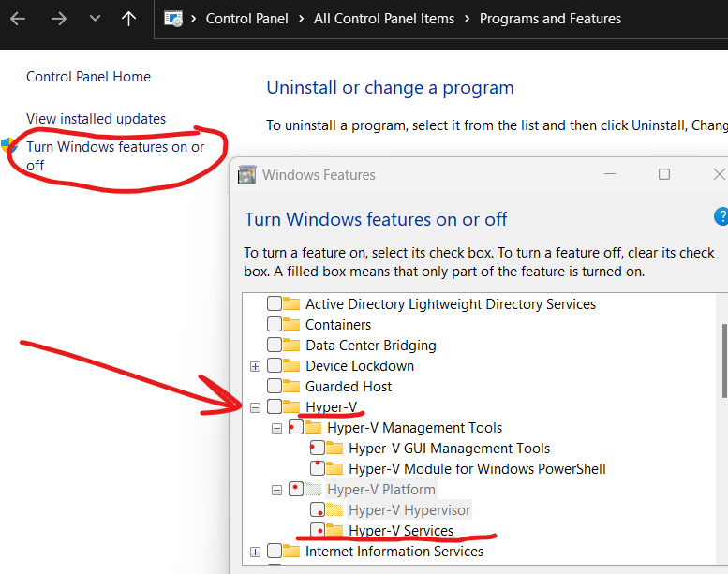Click the Device Lockdown folder icon
The image size is (728, 574).
(x=291, y=365)
